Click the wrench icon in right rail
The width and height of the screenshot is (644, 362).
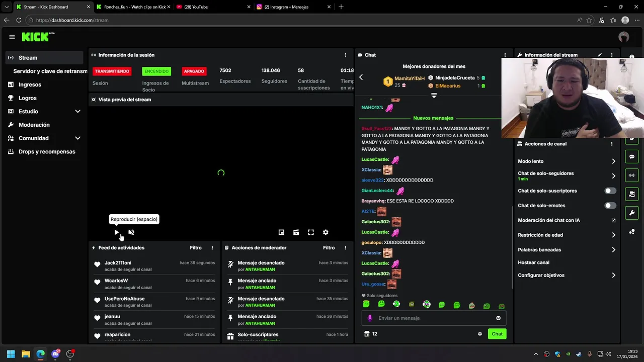pos(632,213)
